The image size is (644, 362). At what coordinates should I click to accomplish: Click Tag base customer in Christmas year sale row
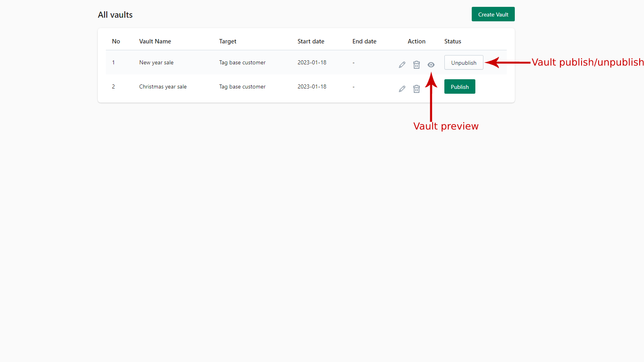tap(242, 87)
